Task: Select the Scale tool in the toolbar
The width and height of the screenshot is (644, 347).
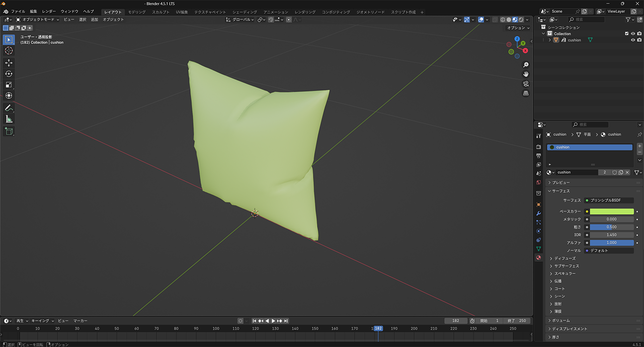Action: (x=9, y=85)
